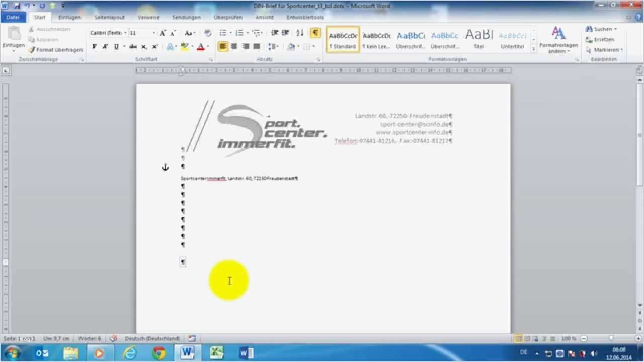Click the zoom out minus control

[x=584, y=338]
